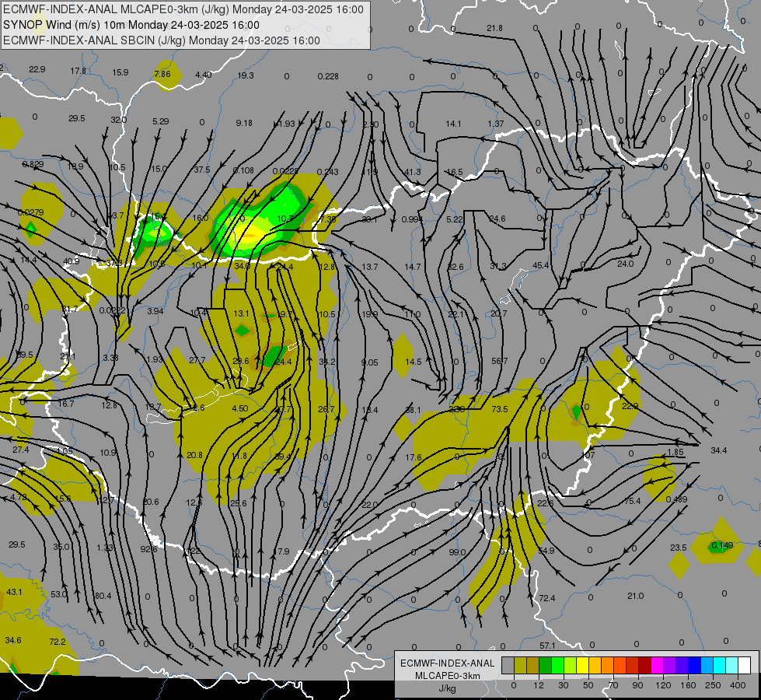The image size is (761, 700).
Task: Click the 'J/kg' unit label in the legend
Action: pos(447,688)
